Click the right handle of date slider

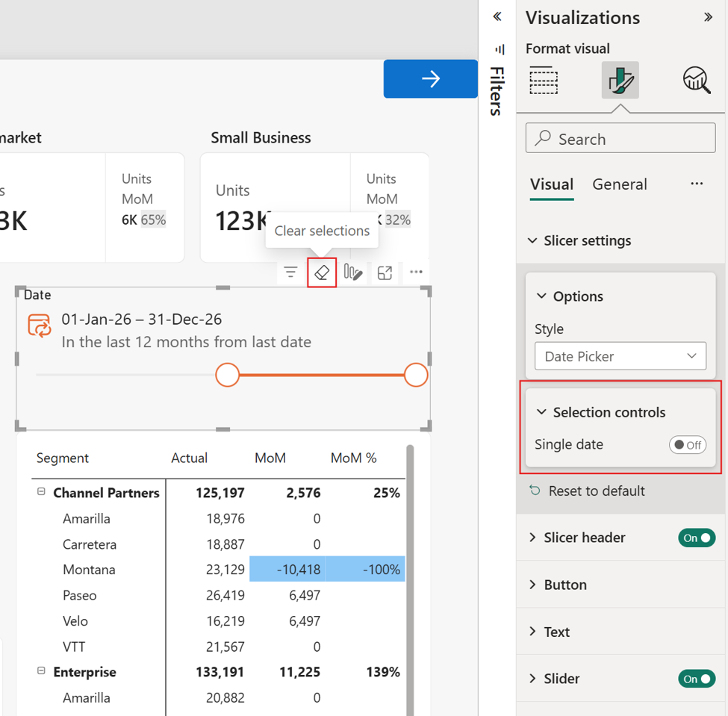pos(416,375)
